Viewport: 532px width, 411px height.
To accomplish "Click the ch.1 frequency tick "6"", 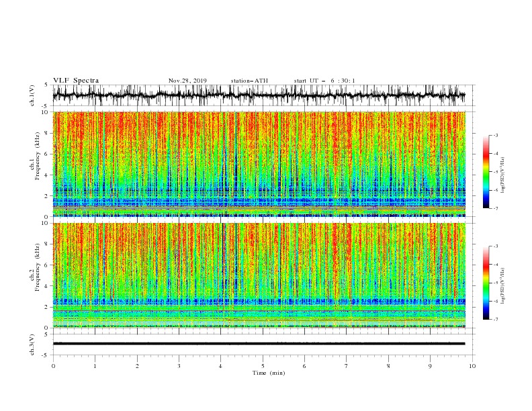I will pyautogui.click(x=46, y=154).
